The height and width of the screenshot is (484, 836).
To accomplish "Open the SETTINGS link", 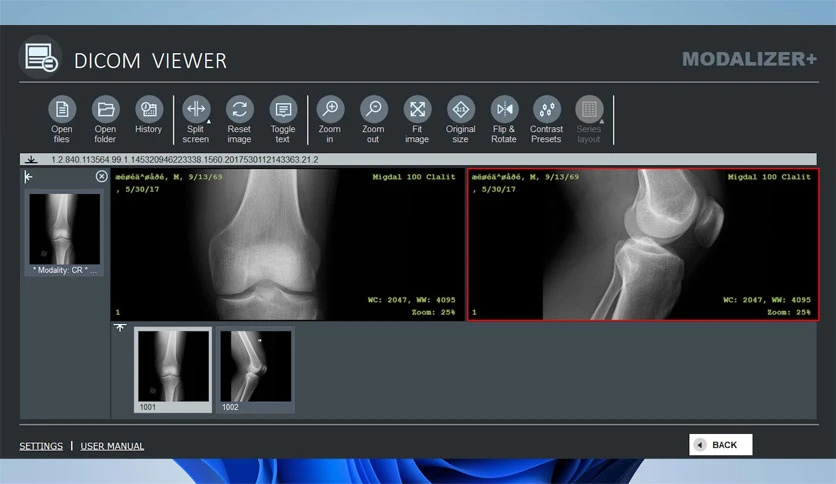I will pyautogui.click(x=41, y=446).
